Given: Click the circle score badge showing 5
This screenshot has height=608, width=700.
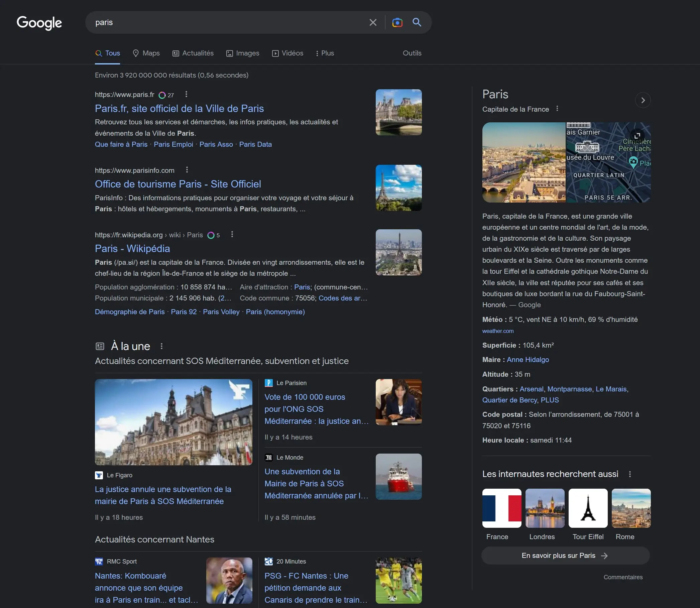Looking at the screenshot, I should 213,235.
